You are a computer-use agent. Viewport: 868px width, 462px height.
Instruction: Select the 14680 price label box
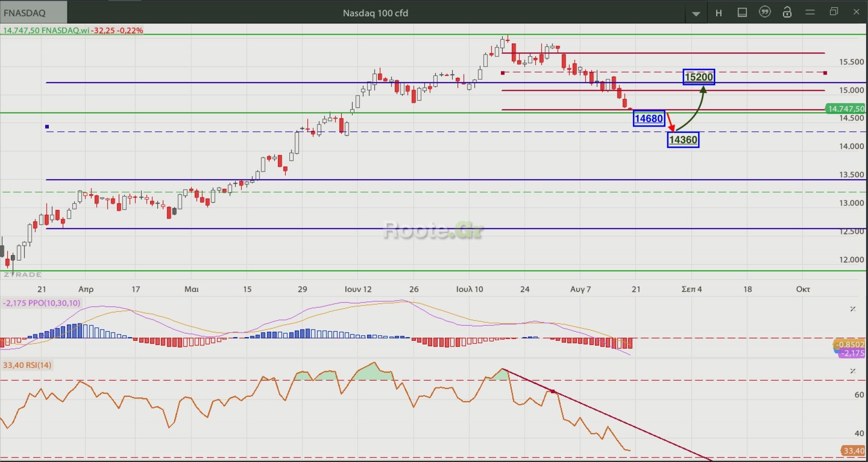click(x=649, y=119)
